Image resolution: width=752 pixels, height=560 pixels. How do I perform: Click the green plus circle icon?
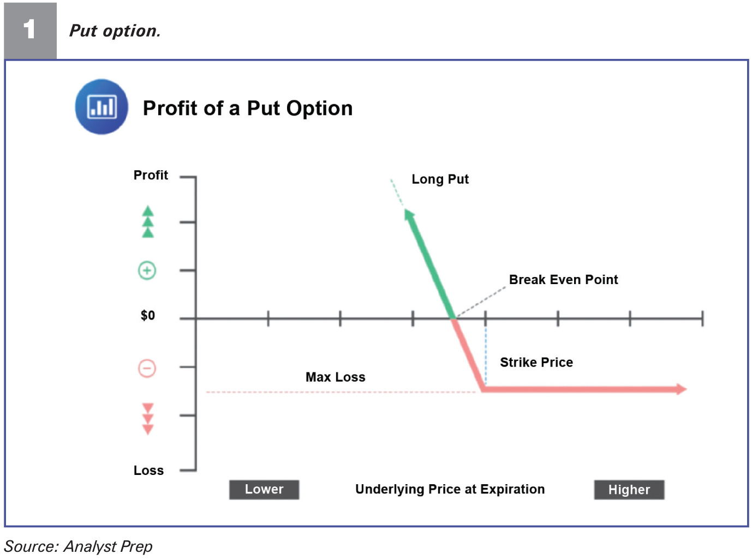[x=147, y=270]
